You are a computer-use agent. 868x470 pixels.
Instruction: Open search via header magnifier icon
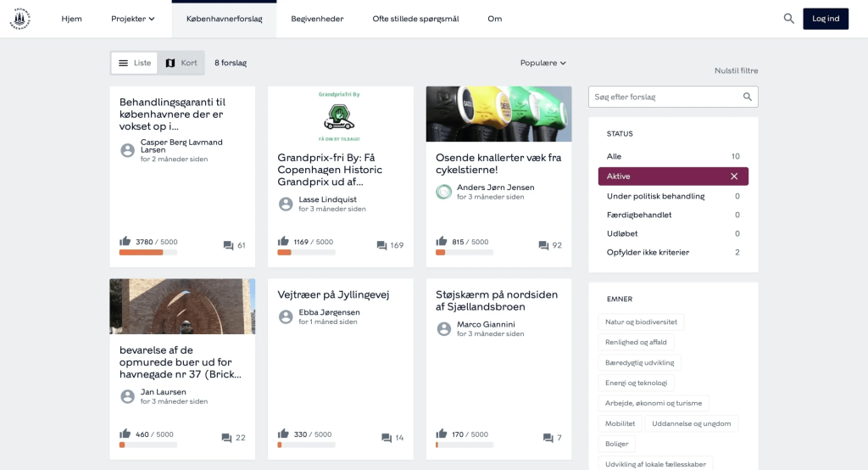click(x=788, y=19)
